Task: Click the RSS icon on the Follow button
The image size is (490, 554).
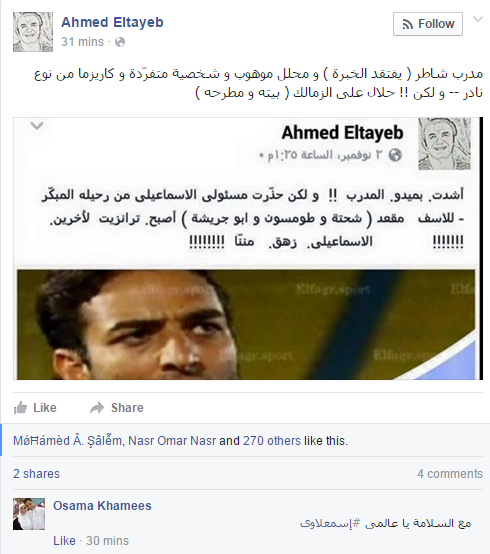Action: pos(408,24)
